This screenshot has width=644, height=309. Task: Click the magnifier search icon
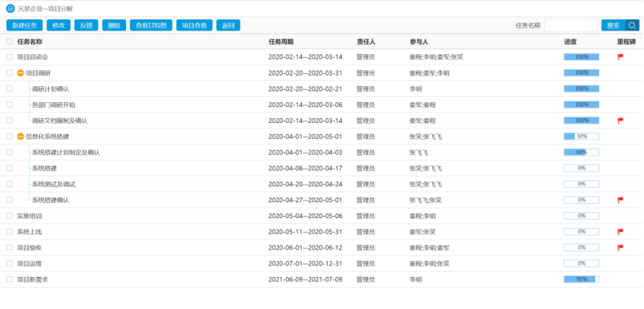tap(632, 25)
